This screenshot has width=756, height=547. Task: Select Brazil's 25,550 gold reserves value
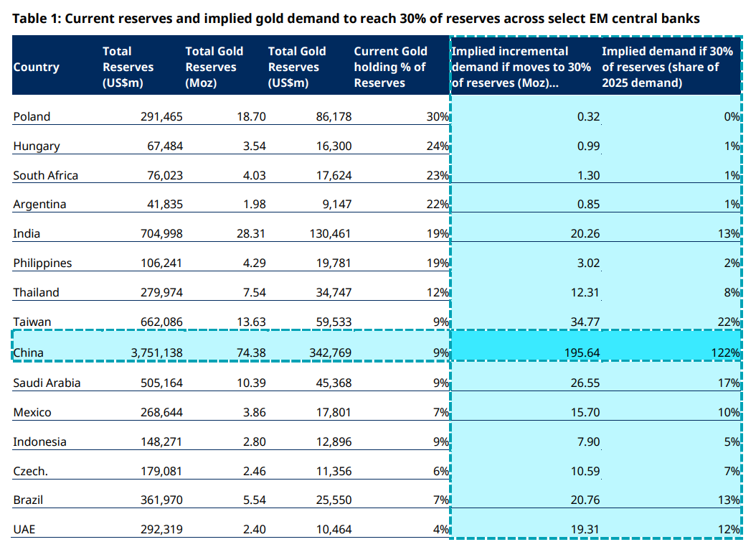tap(334, 500)
